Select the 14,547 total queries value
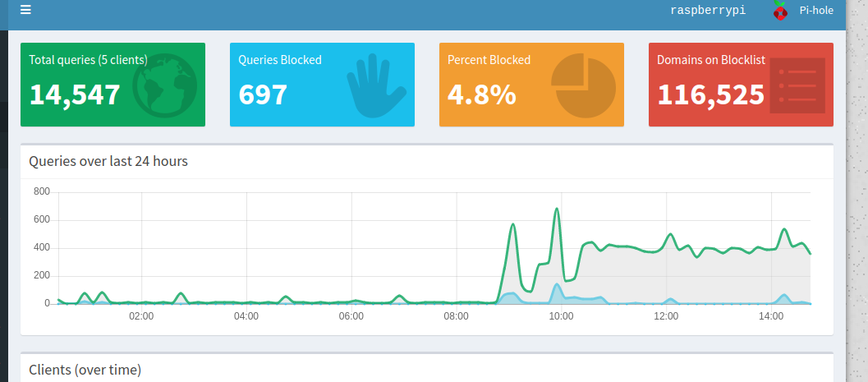Viewport: 868px width, 382px height. pyautogui.click(x=75, y=94)
